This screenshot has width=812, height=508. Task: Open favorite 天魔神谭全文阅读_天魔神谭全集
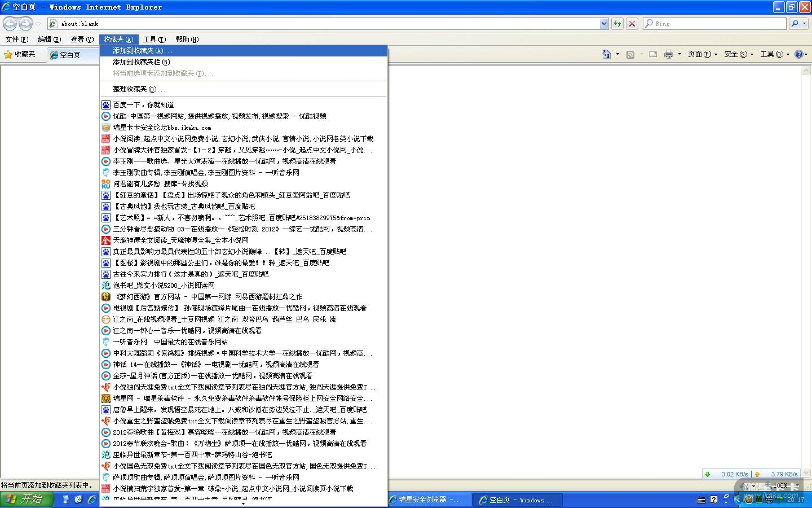[244, 240]
